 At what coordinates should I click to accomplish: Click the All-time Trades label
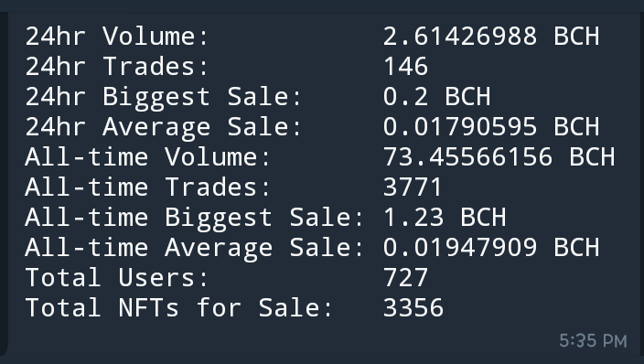[x=148, y=187]
